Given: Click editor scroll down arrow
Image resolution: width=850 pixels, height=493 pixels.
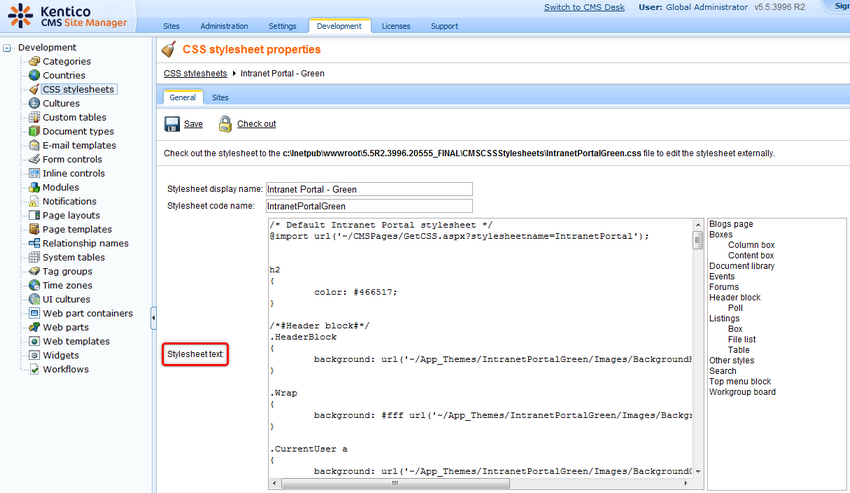Looking at the screenshot, I should point(698,472).
